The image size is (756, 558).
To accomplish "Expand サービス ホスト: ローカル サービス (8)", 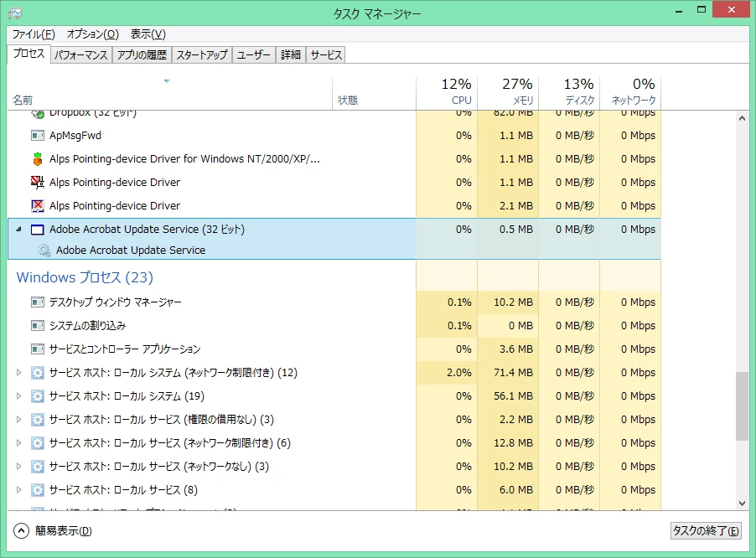I will 18,489.
